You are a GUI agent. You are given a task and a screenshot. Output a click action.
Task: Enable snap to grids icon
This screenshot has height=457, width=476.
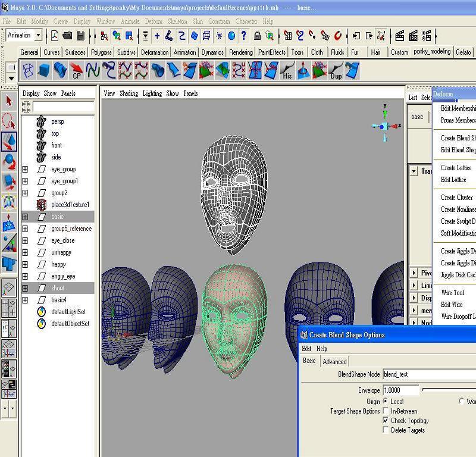coord(288,36)
